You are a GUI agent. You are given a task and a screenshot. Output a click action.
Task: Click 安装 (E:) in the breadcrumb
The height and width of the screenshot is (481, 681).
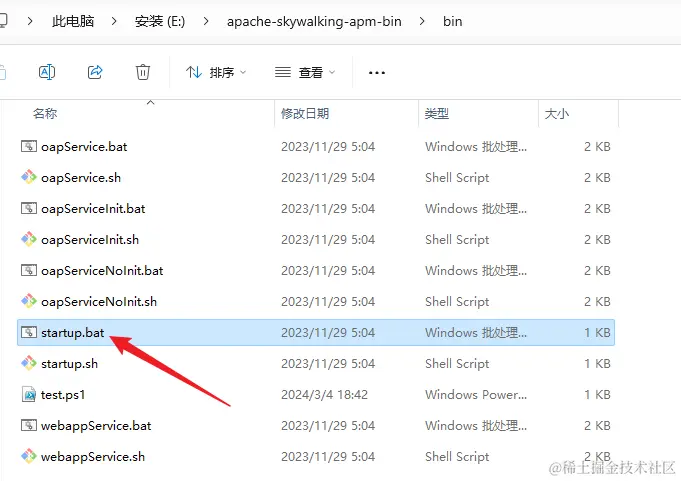[x=160, y=21]
